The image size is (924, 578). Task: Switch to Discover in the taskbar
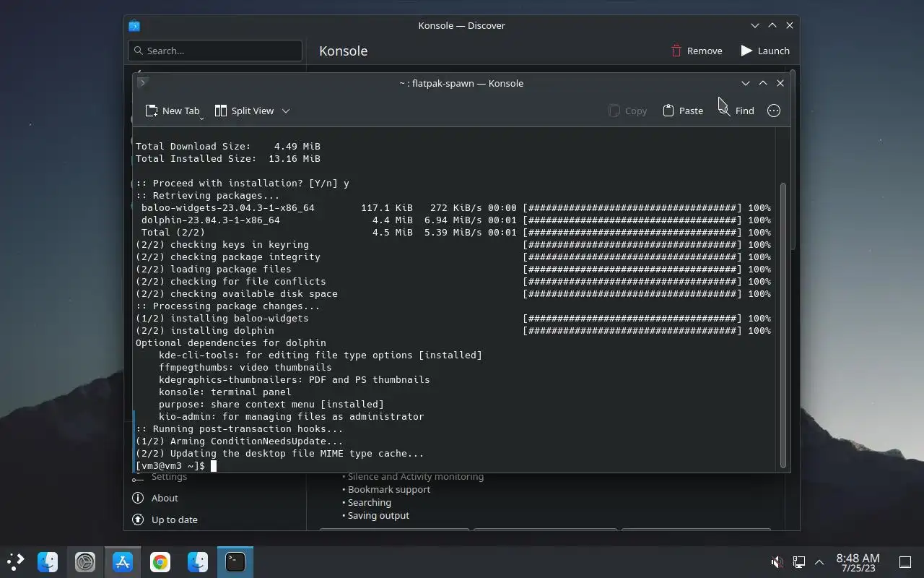123,561
